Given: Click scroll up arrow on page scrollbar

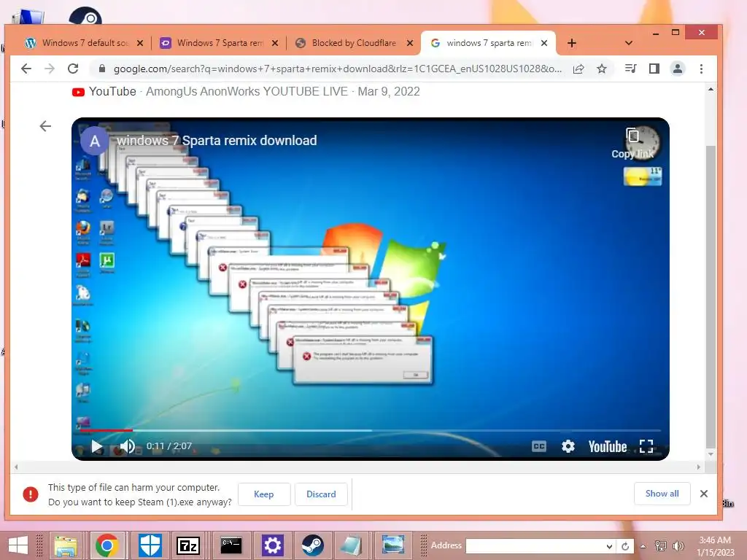Looking at the screenshot, I should coord(711,90).
